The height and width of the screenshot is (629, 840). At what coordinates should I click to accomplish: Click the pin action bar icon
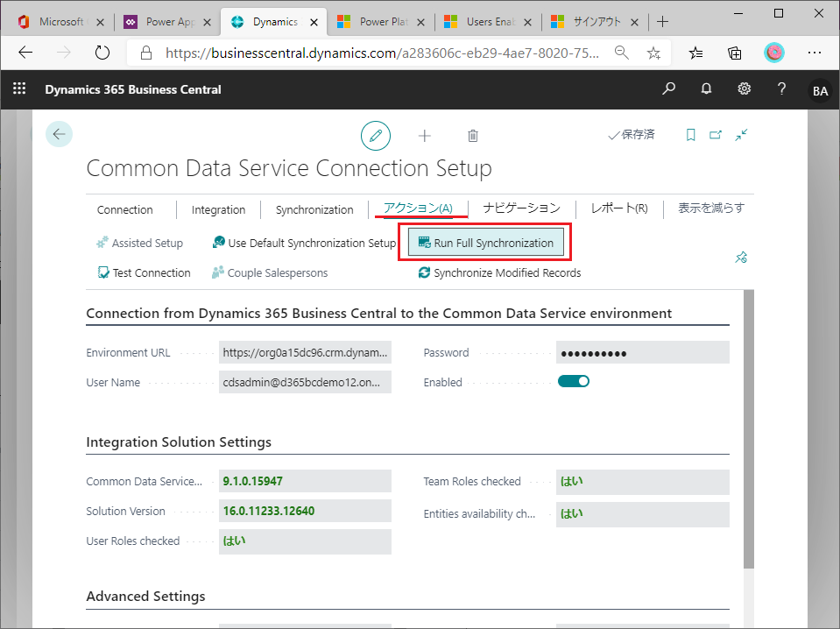pos(741,258)
